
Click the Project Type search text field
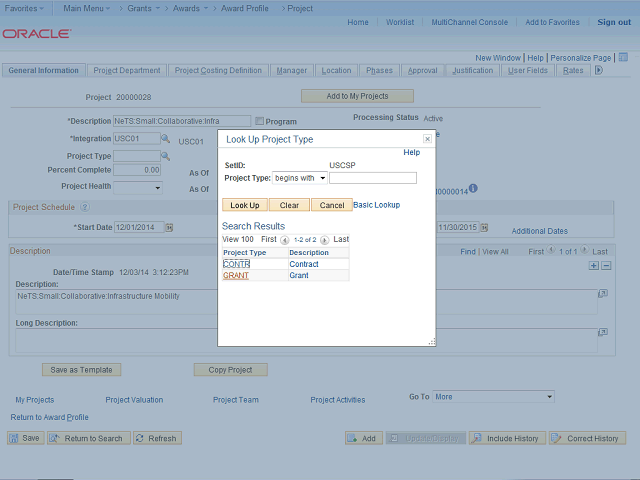373,178
